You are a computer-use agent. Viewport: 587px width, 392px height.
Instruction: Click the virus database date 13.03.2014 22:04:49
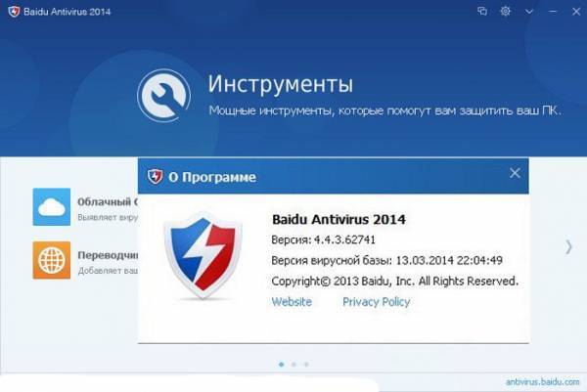pyautogui.click(x=449, y=260)
